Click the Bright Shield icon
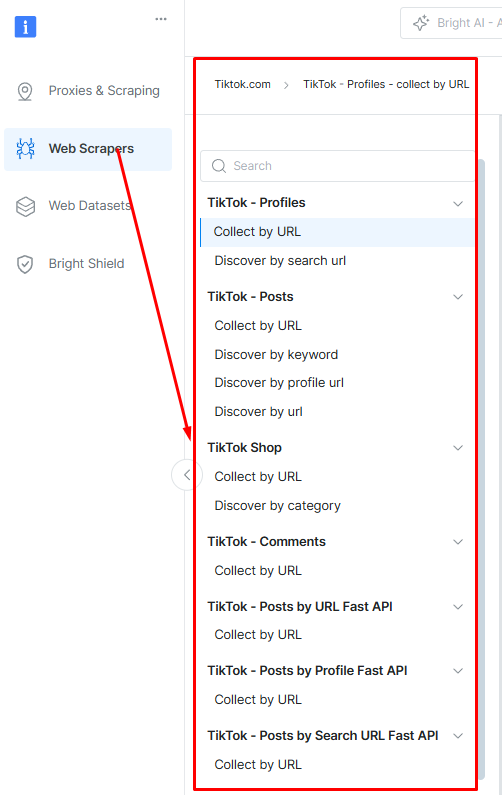 [25, 264]
